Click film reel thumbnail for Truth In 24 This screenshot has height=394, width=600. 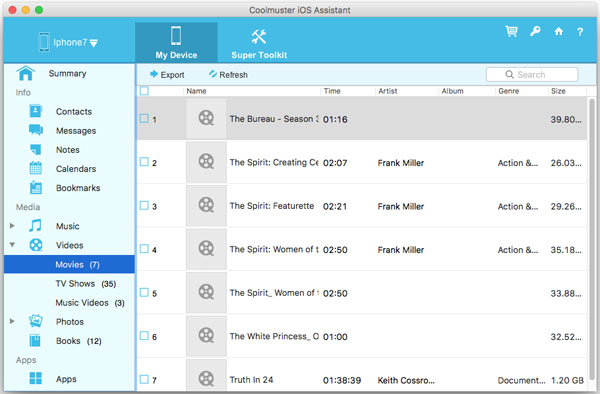click(206, 376)
